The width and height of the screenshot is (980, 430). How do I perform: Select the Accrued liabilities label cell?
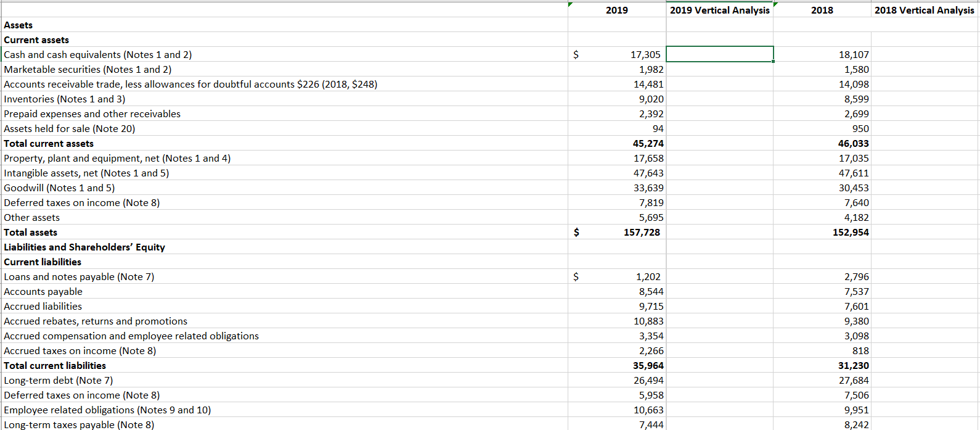tap(284, 306)
